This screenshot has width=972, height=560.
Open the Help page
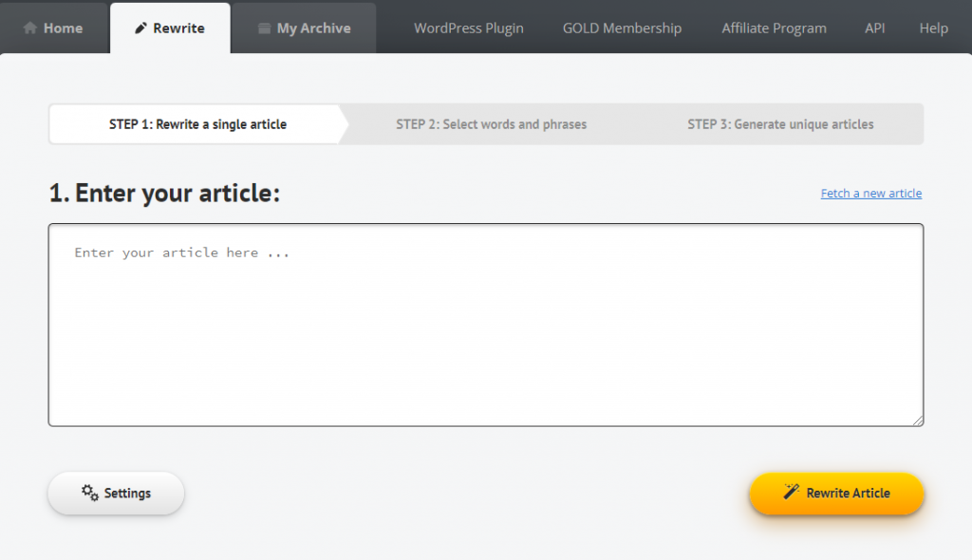coord(933,28)
